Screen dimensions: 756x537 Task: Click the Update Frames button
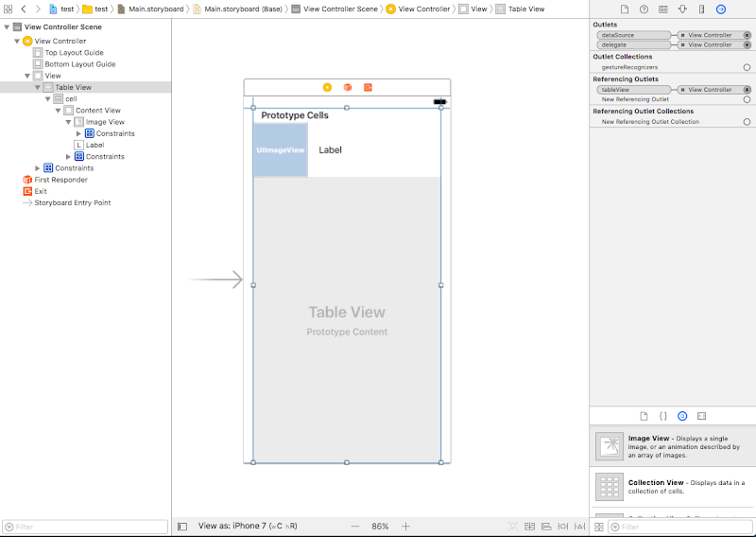pyautogui.click(x=513, y=527)
